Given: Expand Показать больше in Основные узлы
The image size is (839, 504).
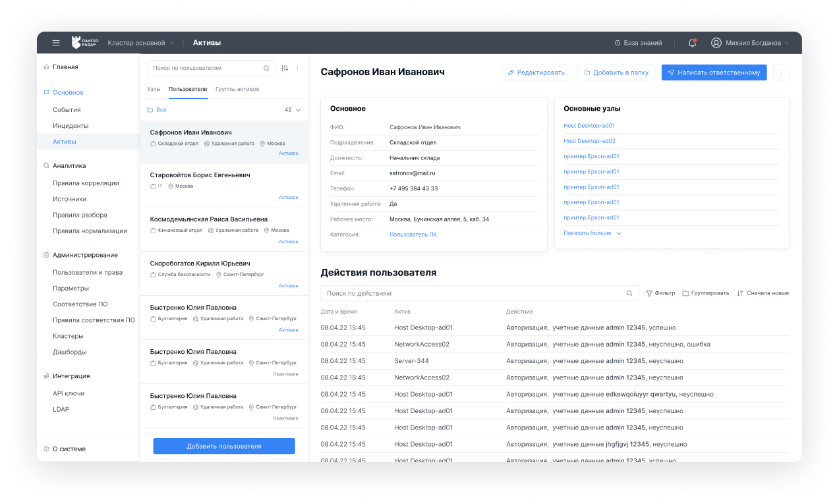Looking at the screenshot, I should coord(592,233).
